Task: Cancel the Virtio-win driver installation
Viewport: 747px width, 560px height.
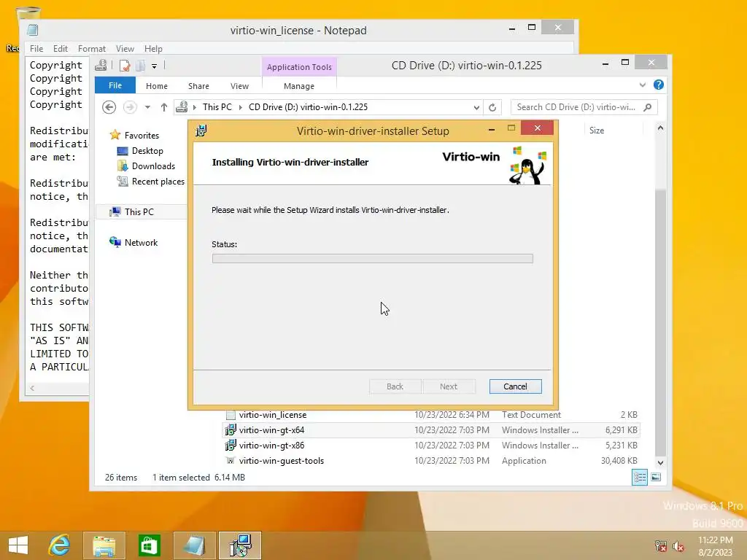Action: coord(515,386)
